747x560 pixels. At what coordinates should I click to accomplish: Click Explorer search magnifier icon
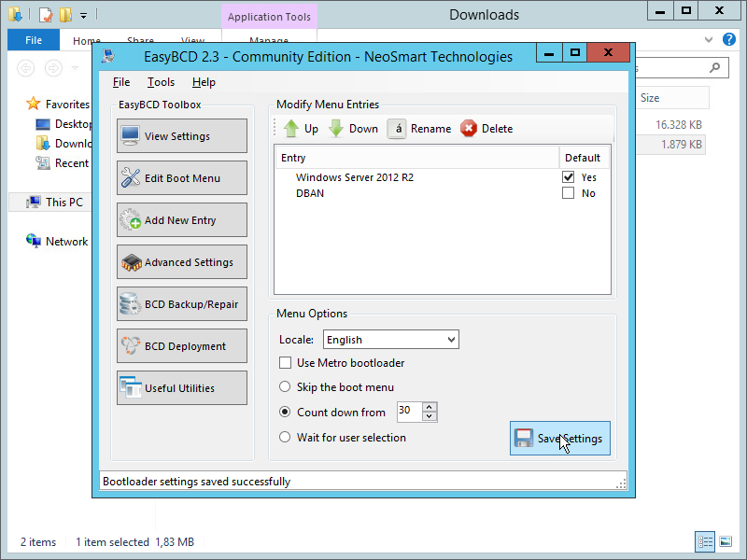pyautogui.click(x=714, y=67)
